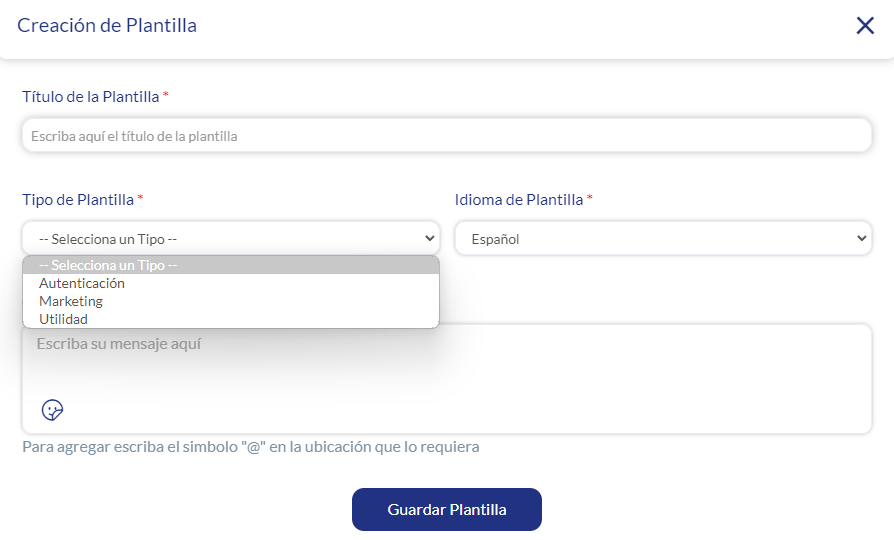The image size is (894, 540).
Task: Choose the Autenticación option
Action: point(82,283)
